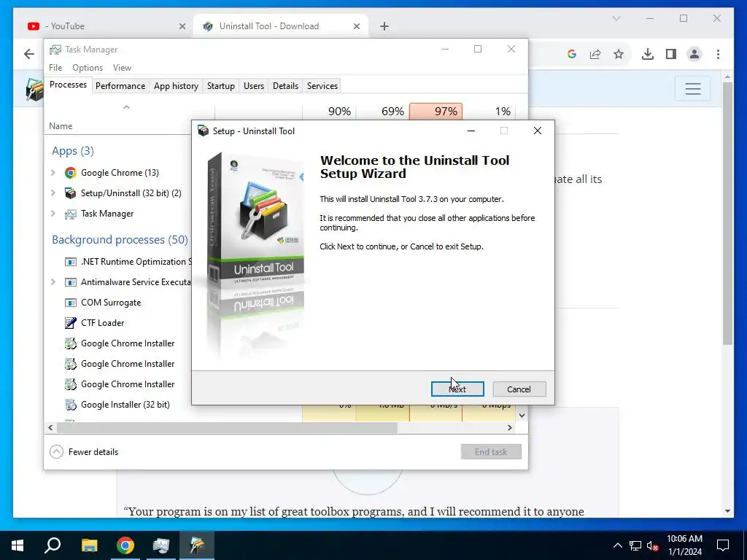Click the share page icon in Chrome
747x560 pixels.
[595, 54]
